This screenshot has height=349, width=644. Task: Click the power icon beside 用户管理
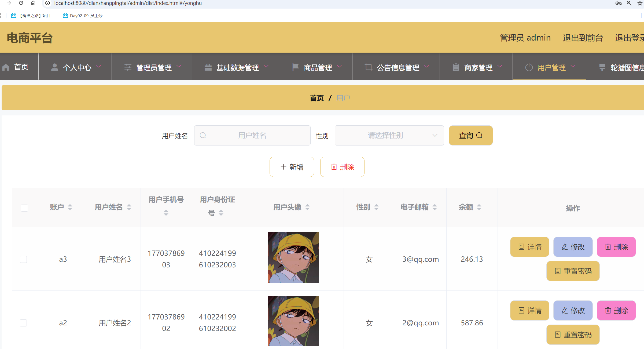point(529,67)
